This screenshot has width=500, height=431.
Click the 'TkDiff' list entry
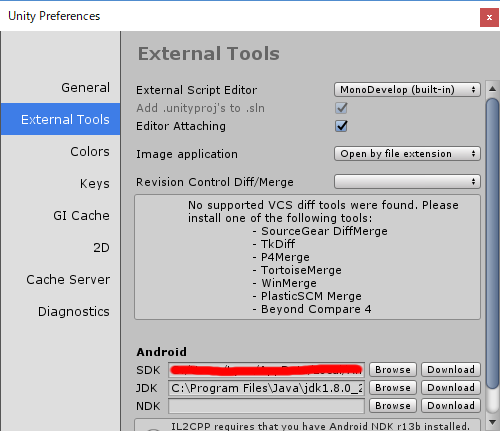[278, 244]
